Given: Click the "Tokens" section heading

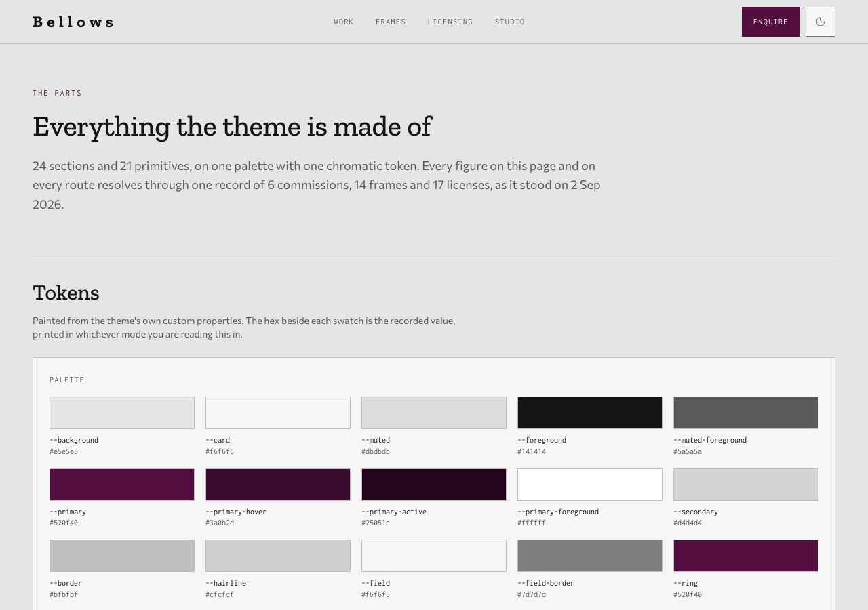Looking at the screenshot, I should 66,293.
